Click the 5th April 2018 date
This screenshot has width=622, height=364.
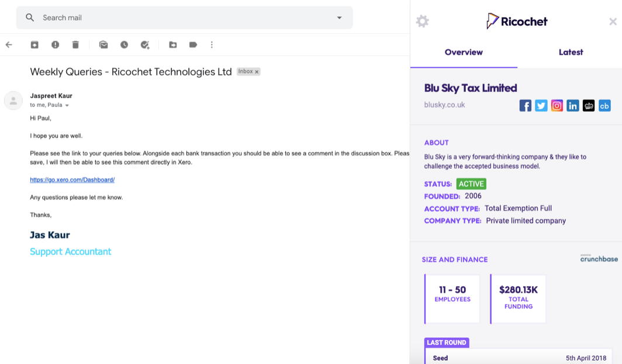click(x=586, y=358)
